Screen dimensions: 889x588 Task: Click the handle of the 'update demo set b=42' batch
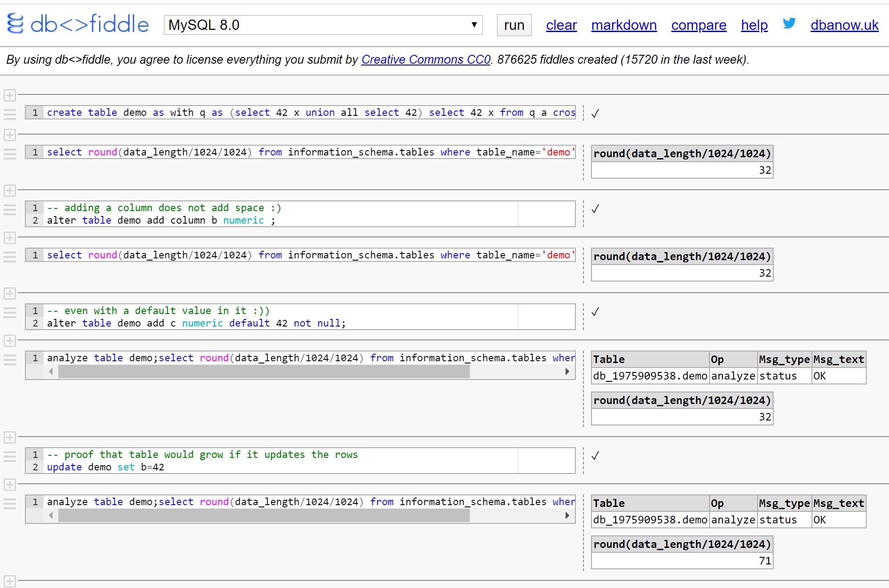pos(10,456)
